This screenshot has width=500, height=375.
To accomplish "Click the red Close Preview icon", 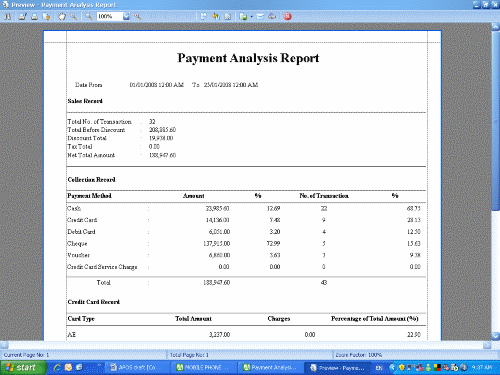I will [x=288, y=16].
